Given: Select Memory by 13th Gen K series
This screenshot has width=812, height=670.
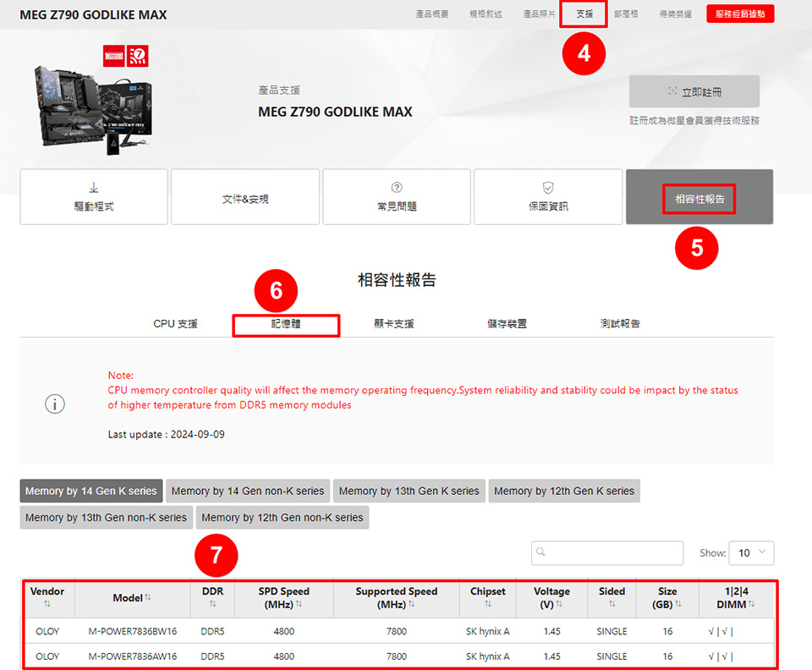Looking at the screenshot, I should [x=409, y=491].
